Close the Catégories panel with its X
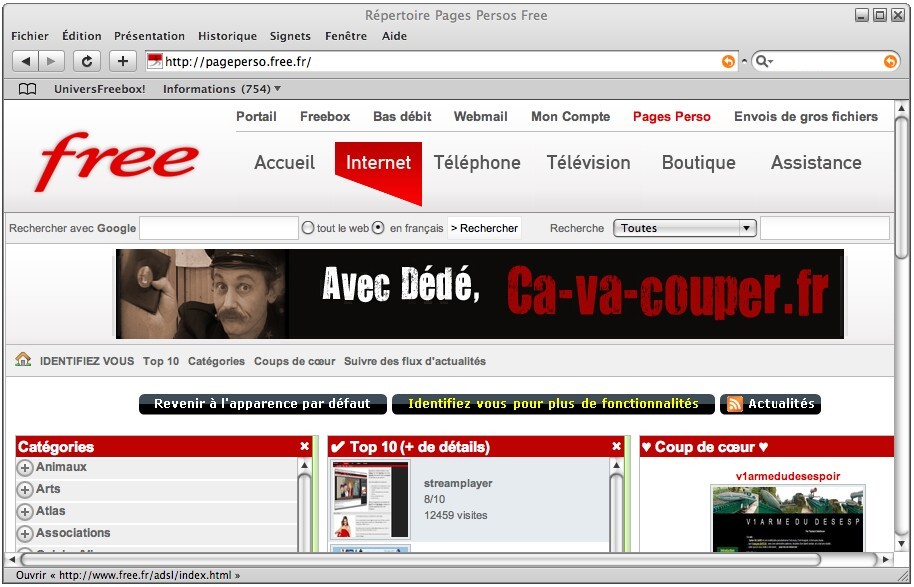 pyautogui.click(x=305, y=446)
